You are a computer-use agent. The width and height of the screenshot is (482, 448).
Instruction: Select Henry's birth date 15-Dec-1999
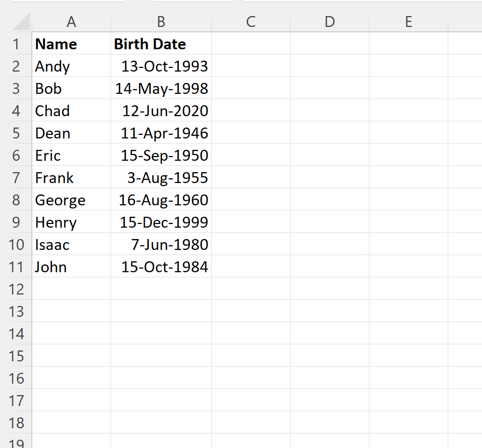click(x=161, y=222)
